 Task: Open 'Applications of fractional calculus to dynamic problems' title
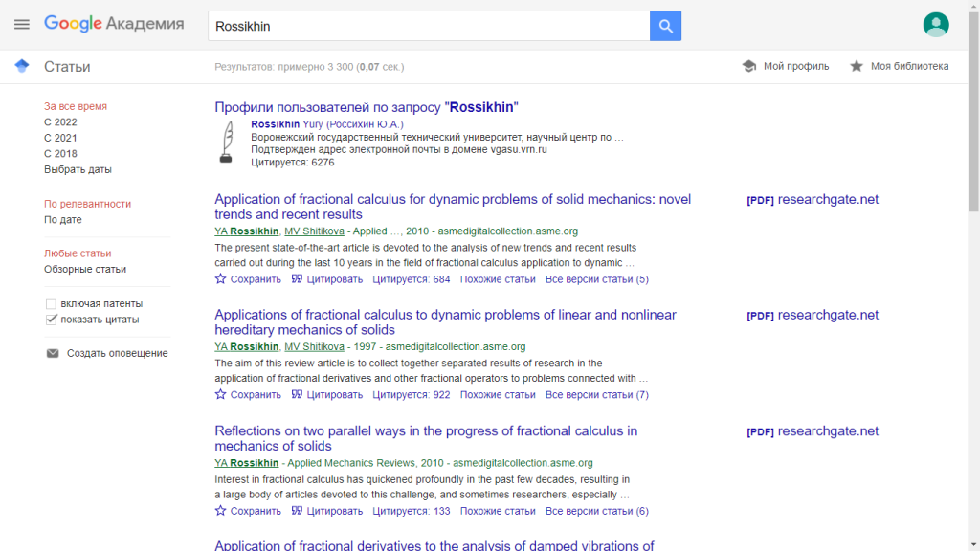445,322
